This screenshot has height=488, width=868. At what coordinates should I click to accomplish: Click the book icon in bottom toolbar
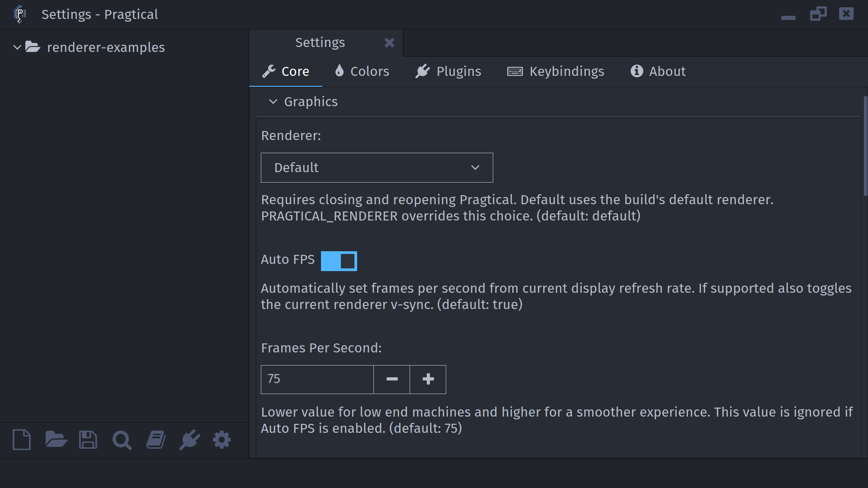[x=156, y=440]
